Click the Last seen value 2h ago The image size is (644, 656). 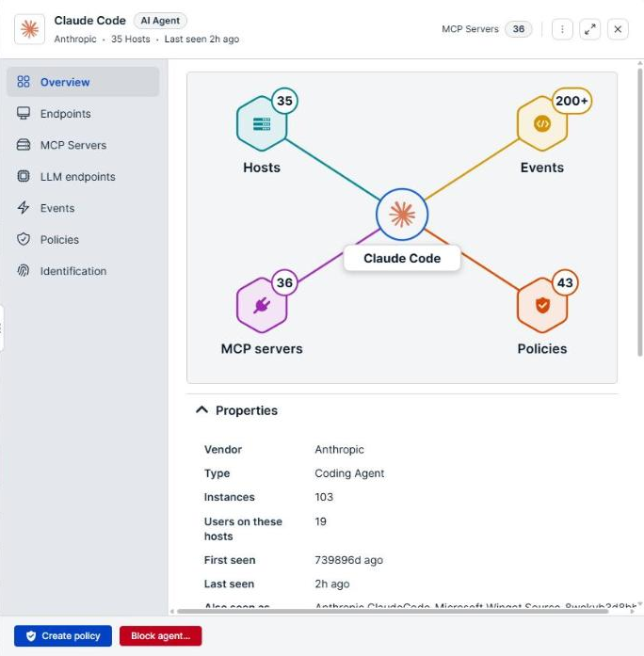click(332, 584)
